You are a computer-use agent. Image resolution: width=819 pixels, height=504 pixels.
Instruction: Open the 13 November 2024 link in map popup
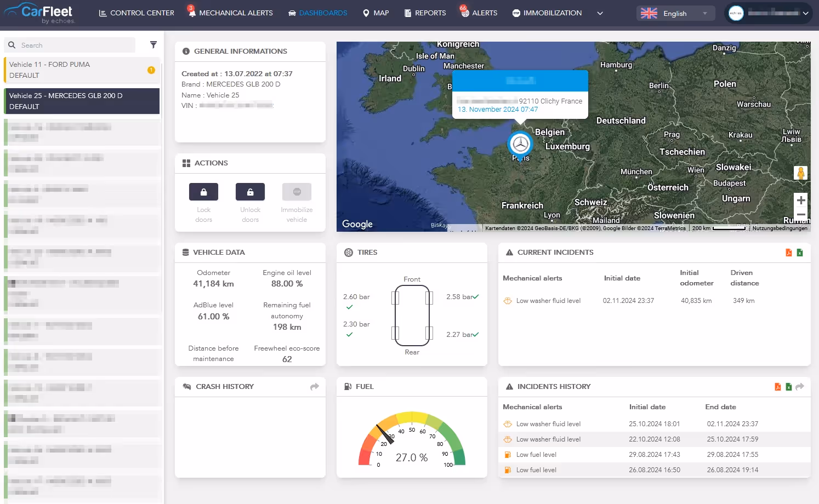click(x=496, y=109)
